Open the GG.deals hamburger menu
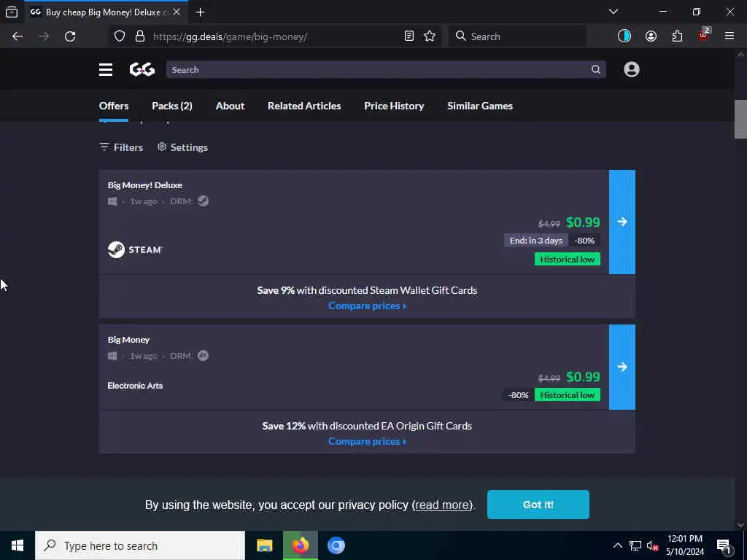This screenshot has height=560, width=747. click(106, 69)
